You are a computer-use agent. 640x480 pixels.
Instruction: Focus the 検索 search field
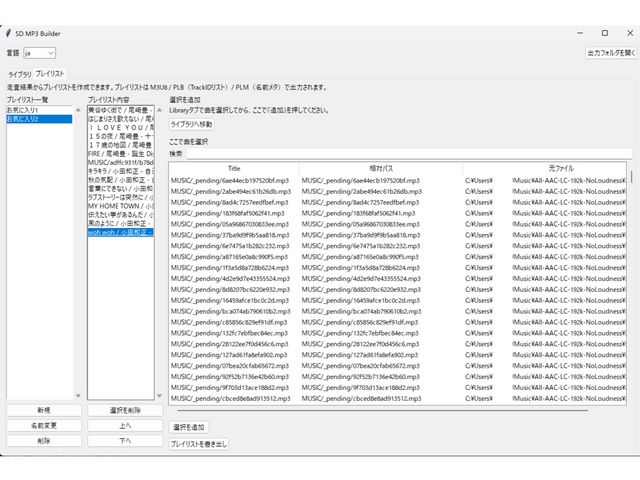click(400, 153)
